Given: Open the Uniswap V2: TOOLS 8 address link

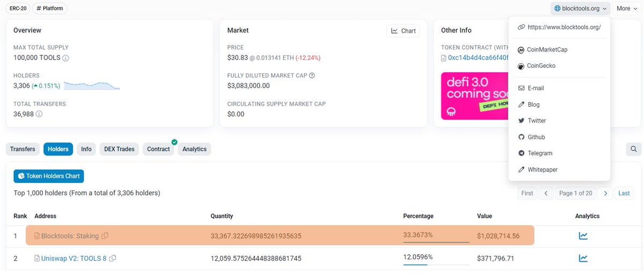Looking at the screenshot, I should [x=74, y=259].
